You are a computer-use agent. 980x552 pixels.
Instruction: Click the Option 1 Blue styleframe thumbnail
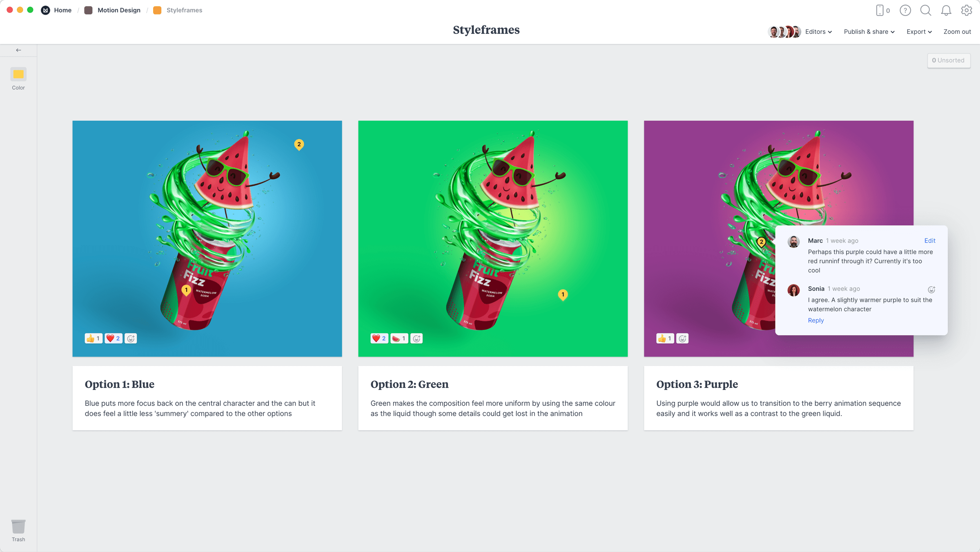[207, 238]
